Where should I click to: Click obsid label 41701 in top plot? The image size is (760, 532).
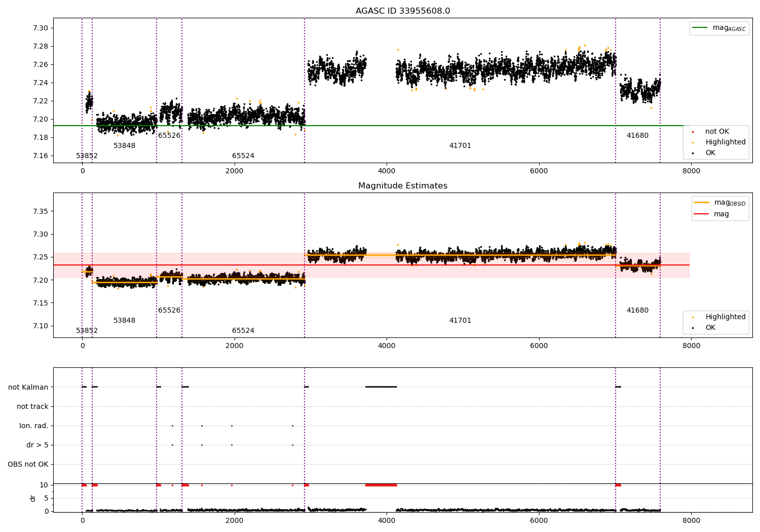point(460,146)
